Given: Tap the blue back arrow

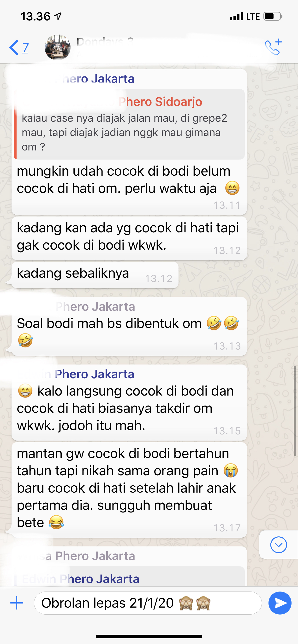Looking at the screenshot, I should [x=13, y=47].
